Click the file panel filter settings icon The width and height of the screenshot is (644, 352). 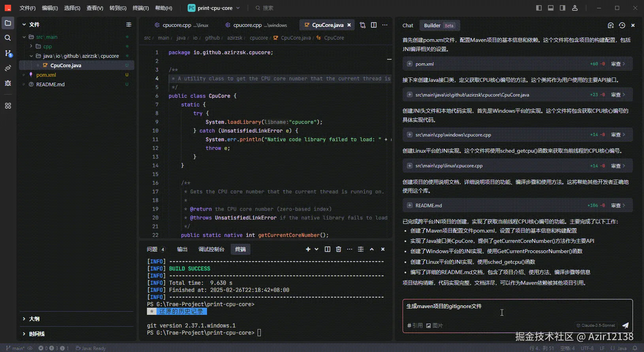[x=129, y=25]
